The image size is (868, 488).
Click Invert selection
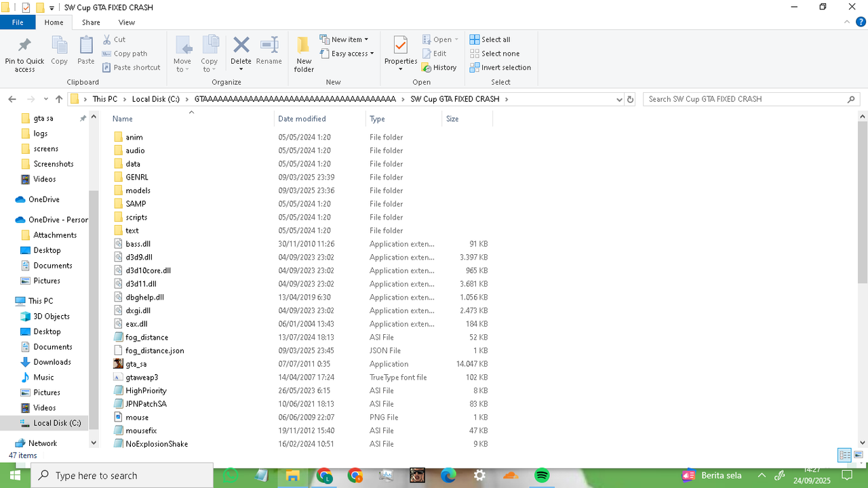500,68
